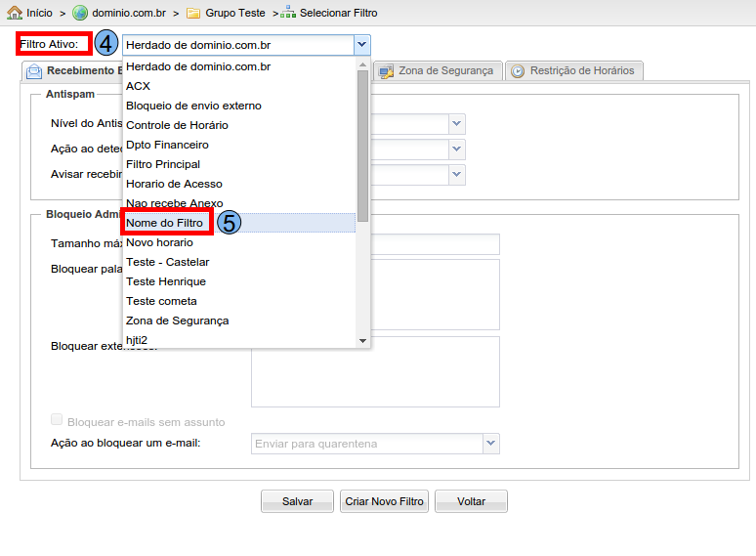Click the clock icon on Restrição de Horários
Viewport: 756px width, 556px height.
pos(518,71)
